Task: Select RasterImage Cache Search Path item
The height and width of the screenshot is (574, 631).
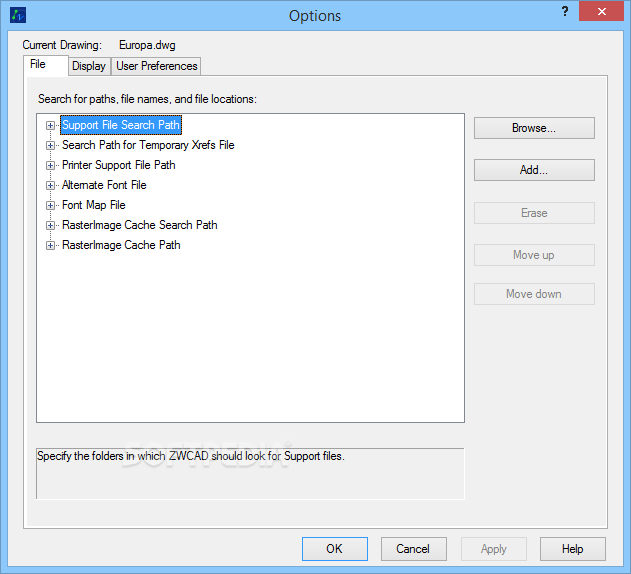Action: 140,225
